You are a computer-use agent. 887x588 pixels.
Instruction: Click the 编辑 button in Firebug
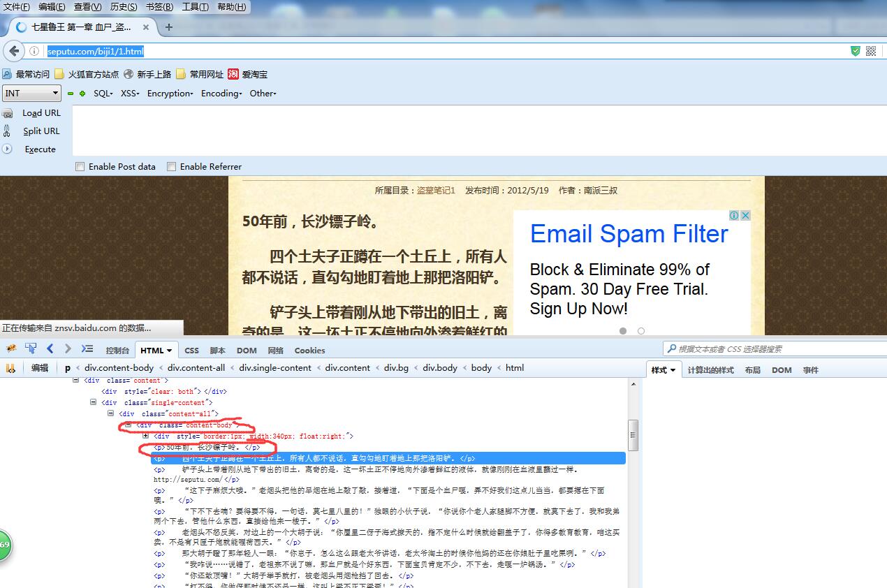click(40, 368)
